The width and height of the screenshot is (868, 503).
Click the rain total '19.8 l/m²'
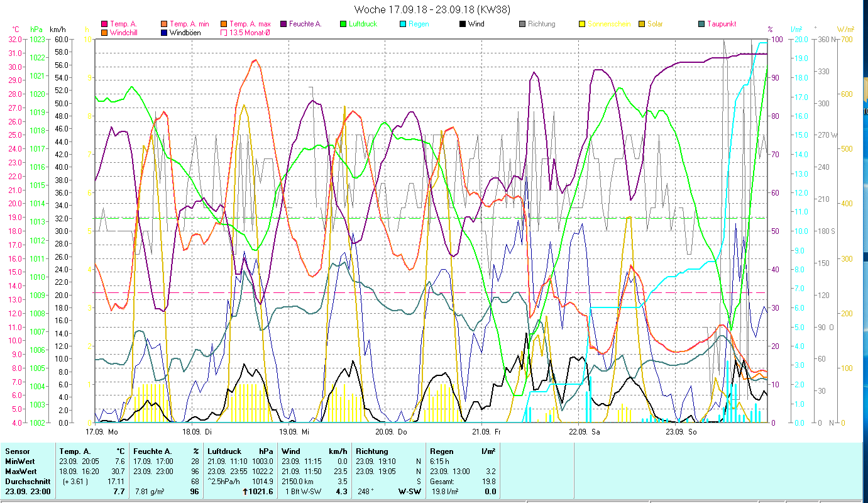click(445, 492)
